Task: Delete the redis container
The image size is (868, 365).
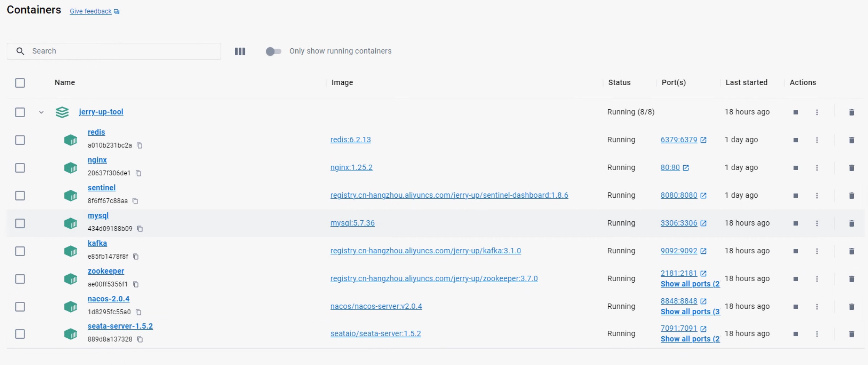Action: point(851,140)
